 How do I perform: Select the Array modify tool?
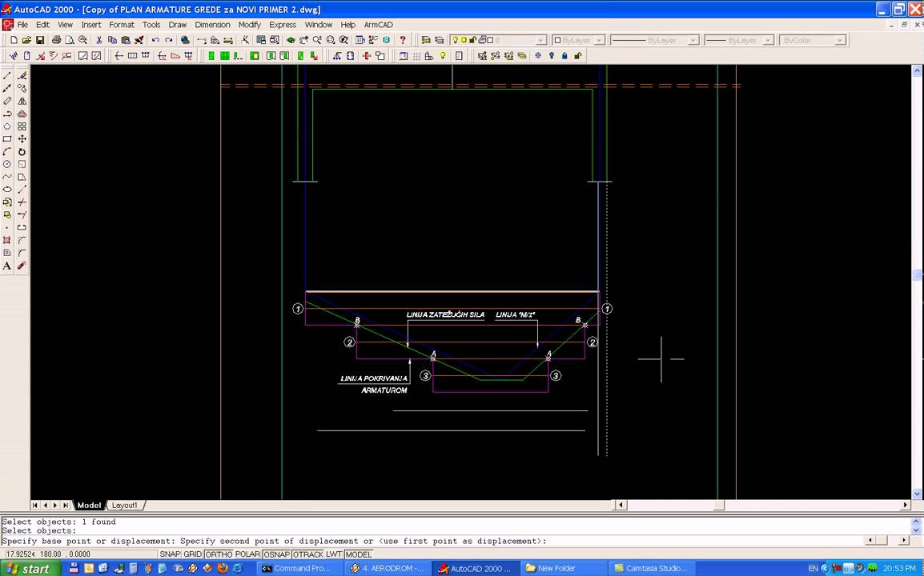(x=22, y=126)
